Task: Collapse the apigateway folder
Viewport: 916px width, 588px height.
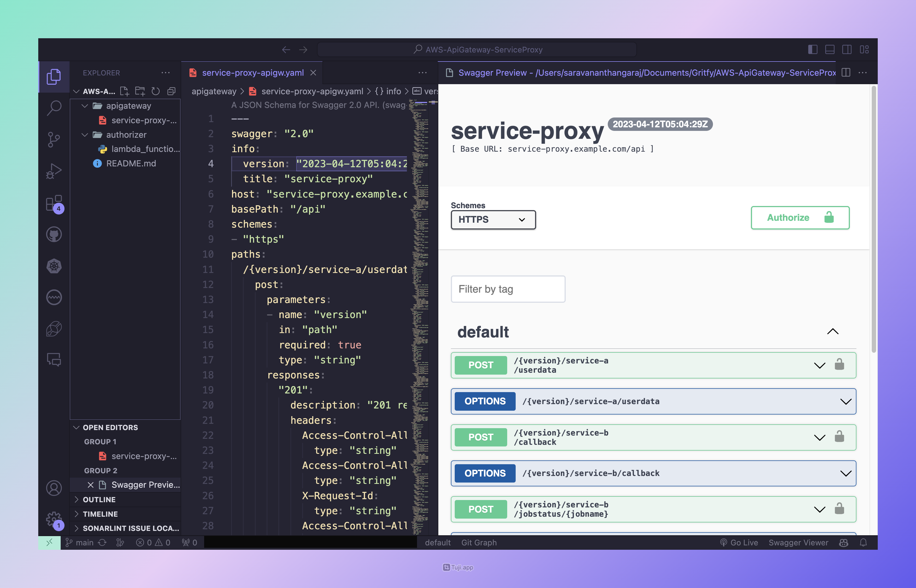Action: [85, 106]
